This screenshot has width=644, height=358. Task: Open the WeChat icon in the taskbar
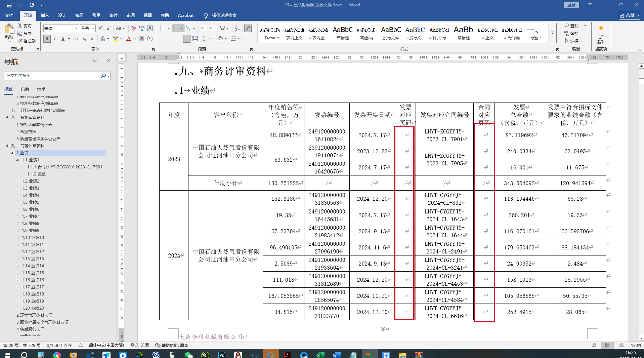[189, 354]
